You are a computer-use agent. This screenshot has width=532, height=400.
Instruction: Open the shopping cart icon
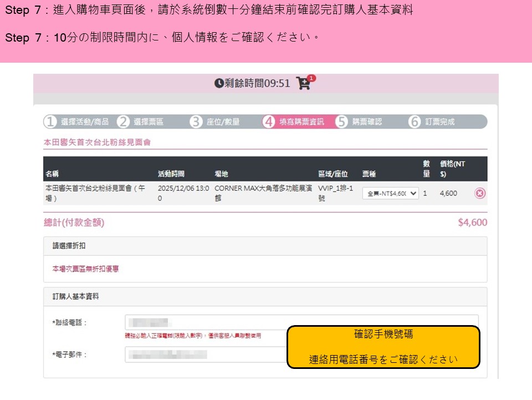(303, 84)
